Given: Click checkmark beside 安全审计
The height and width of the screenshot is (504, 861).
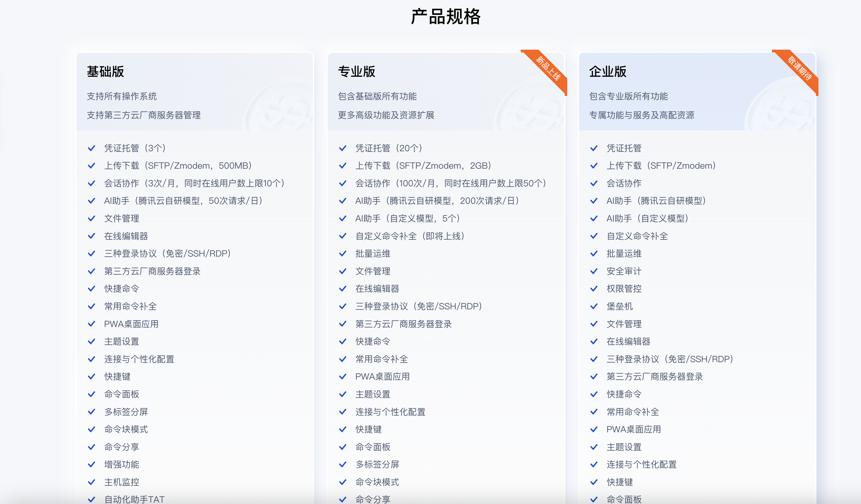Looking at the screenshot, I should pyautogui.click(x=594, y=271).
